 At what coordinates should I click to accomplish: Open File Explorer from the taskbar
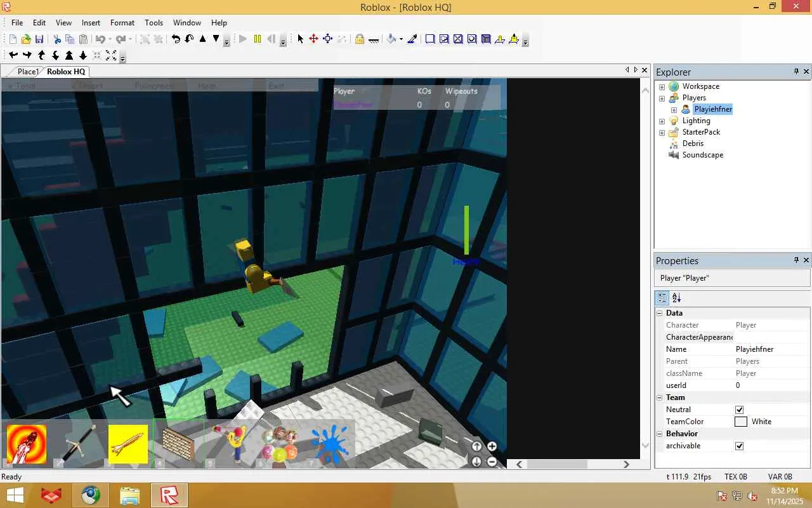(x=129, y=495)
